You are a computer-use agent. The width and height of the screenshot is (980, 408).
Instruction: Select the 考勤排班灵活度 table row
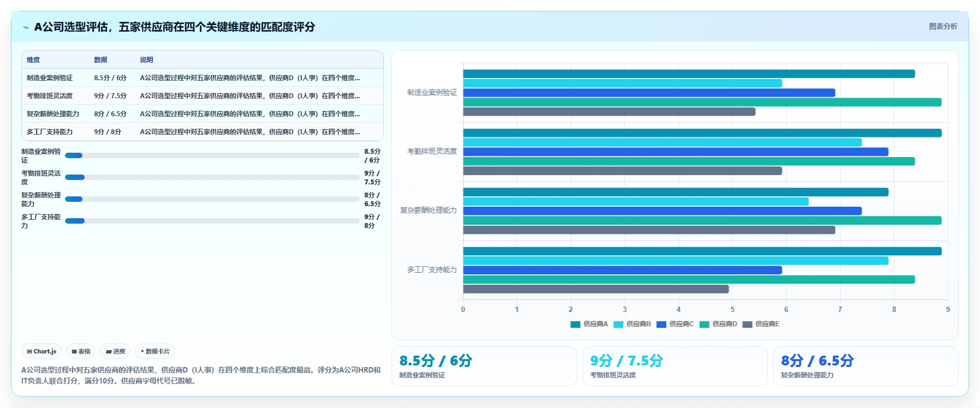pyautogui.click(x=203, y=95)
